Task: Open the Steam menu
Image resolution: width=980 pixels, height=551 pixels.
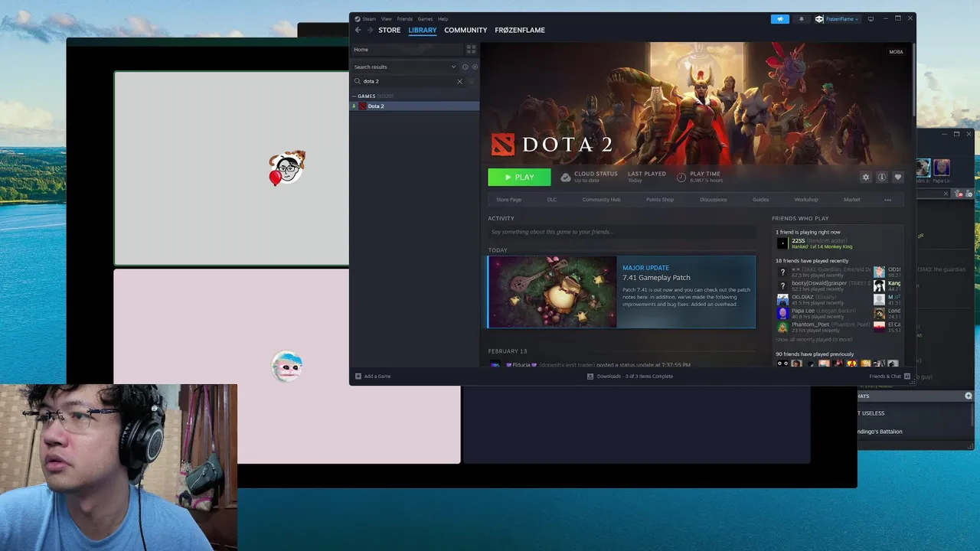Action: pyautogui.click(x=369, y=19)
